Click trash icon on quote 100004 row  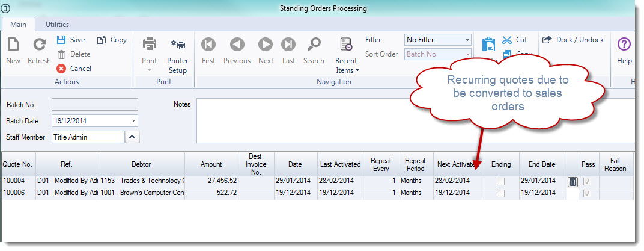point(573,182)
